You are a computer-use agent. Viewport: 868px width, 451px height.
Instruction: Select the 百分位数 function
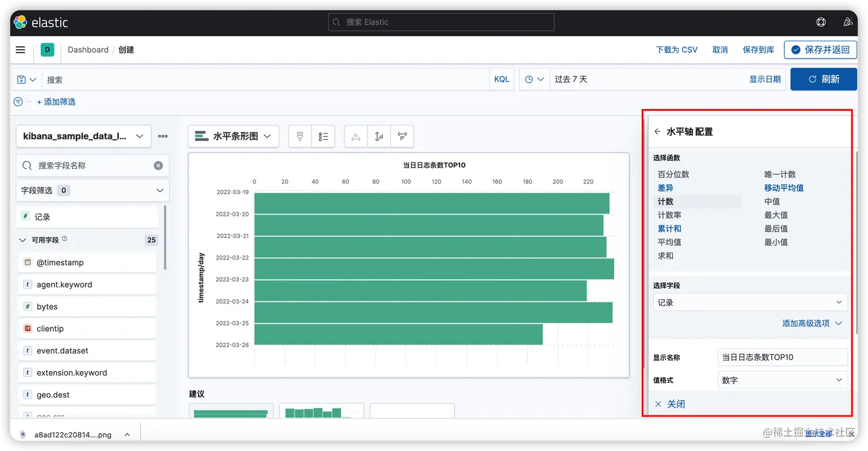[x=673, y=174]
